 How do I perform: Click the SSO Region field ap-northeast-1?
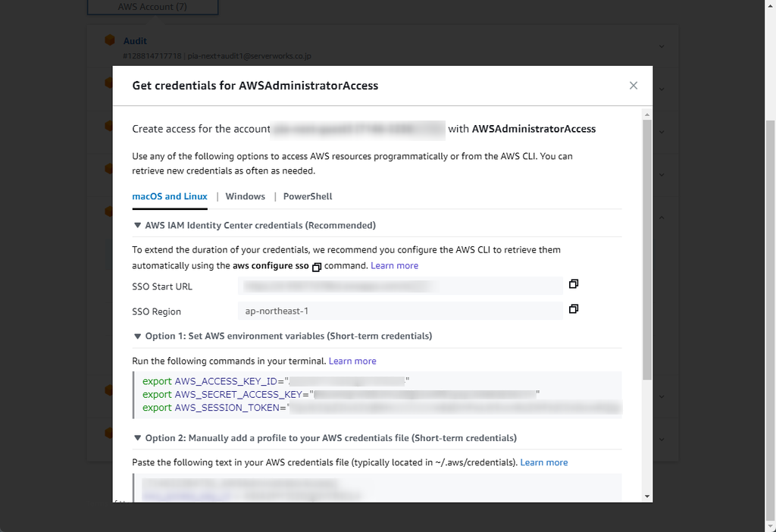400,311
